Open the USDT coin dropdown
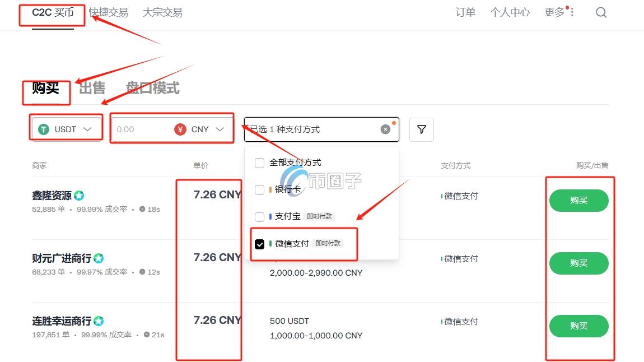This screenshot has height=362, width=644. click(88, 129)
